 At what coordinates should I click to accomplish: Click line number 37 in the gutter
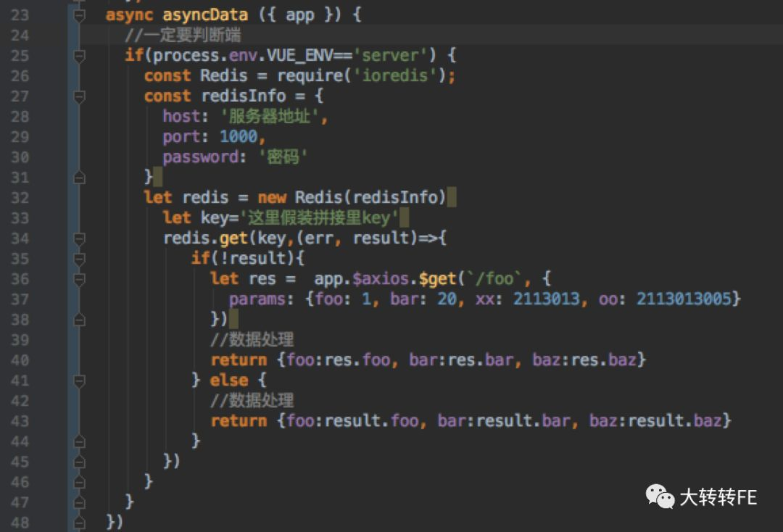[20, 299]
